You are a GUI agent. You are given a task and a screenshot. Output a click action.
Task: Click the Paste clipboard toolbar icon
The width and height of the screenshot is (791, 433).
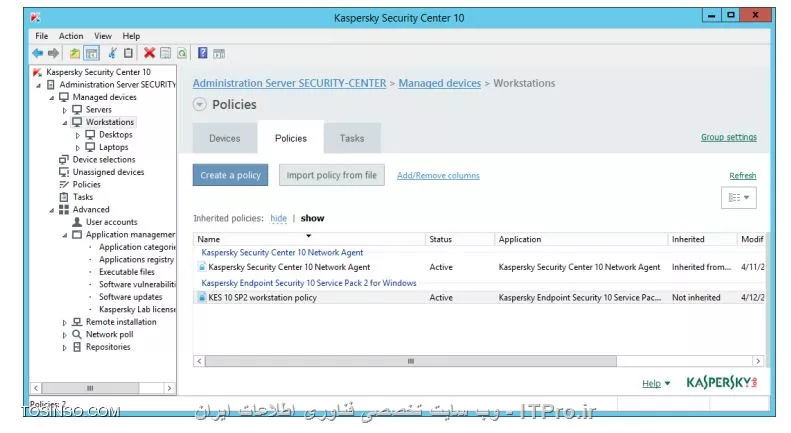coord(129,53)
